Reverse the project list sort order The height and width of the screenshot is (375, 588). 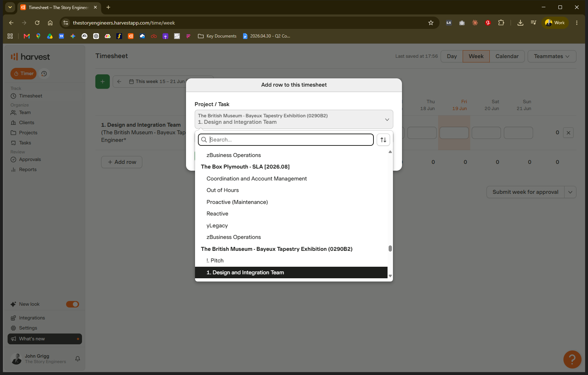[x=383, y=140]
